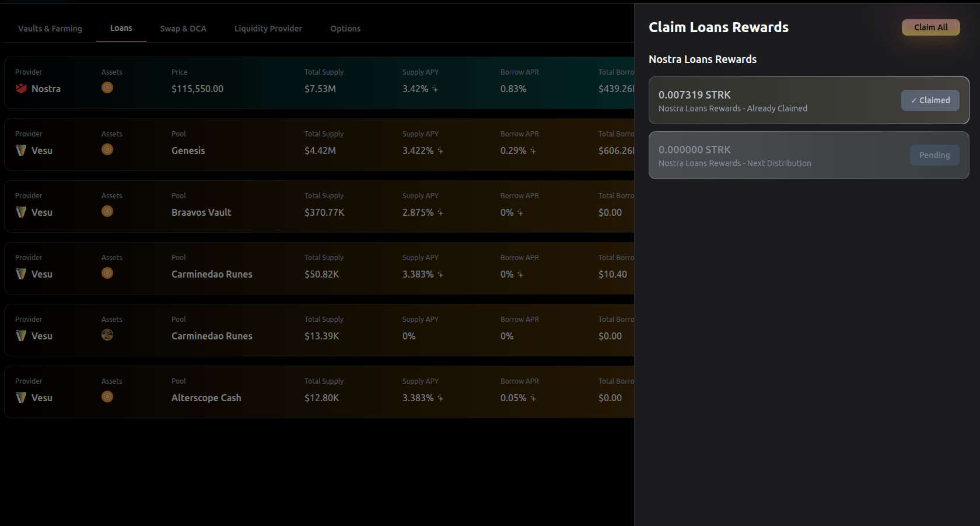Click the Nostra provider logo icon
Screen dimensions: 980x526
coord(21,89)
